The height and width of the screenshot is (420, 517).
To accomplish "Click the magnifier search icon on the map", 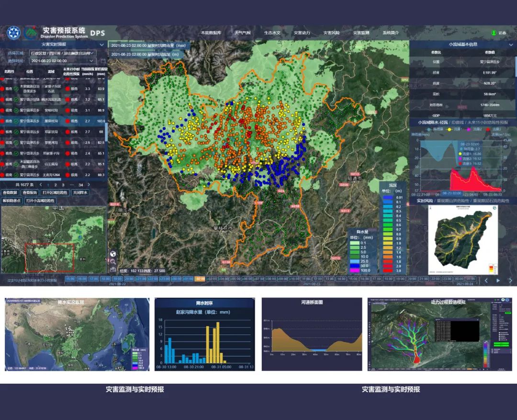I will [113, 262].
